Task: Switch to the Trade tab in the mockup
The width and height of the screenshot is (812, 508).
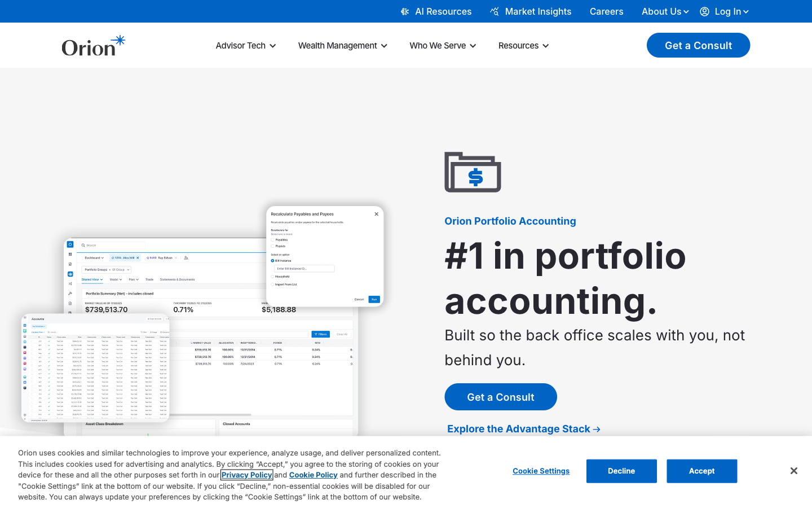Action: tap(149, 279)
